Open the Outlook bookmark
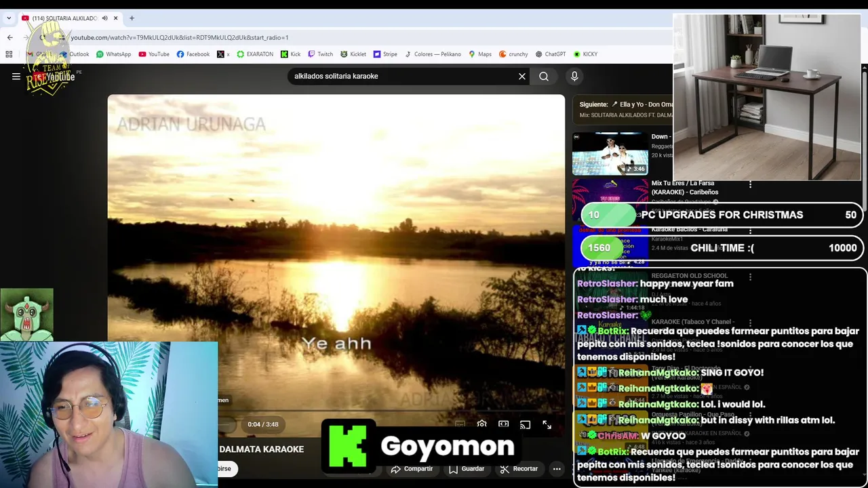868x488 pixels. click(x=75, y=54)
